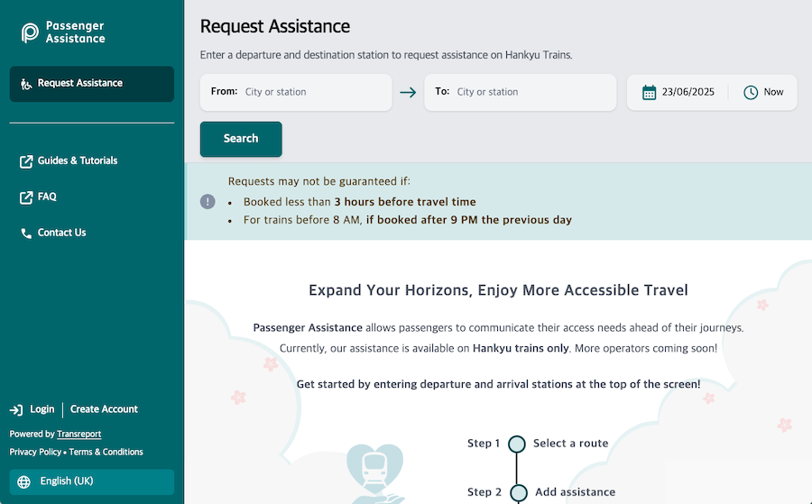This screenshot has height=504, width=812.
Task: Click the 'Powered by' text
Action: (32, 435)
